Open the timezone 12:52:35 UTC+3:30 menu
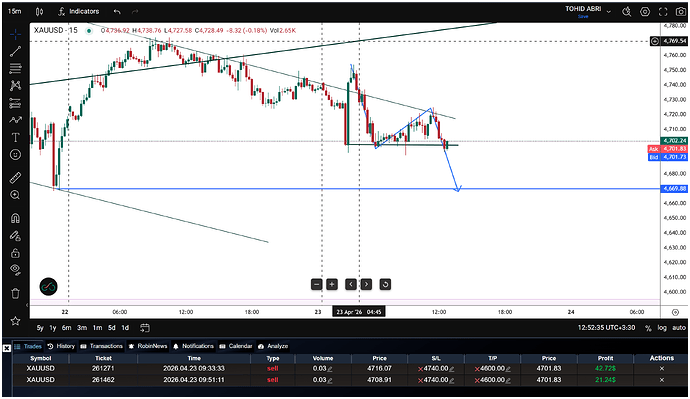 point(606,328)
